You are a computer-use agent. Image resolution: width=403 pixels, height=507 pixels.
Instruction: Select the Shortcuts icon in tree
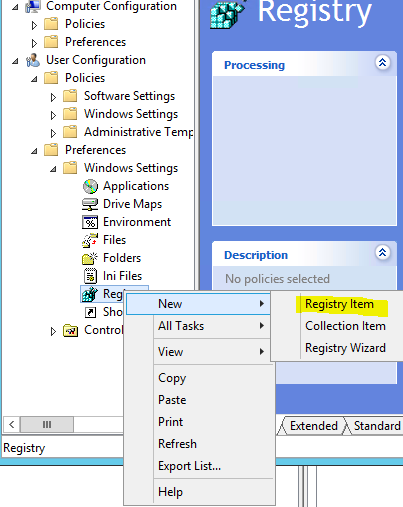90,312
